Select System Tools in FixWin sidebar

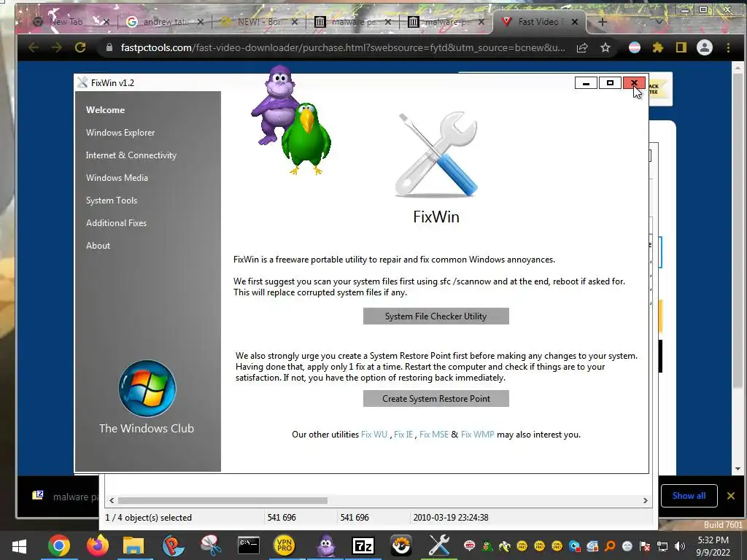(x=112, y=201)
